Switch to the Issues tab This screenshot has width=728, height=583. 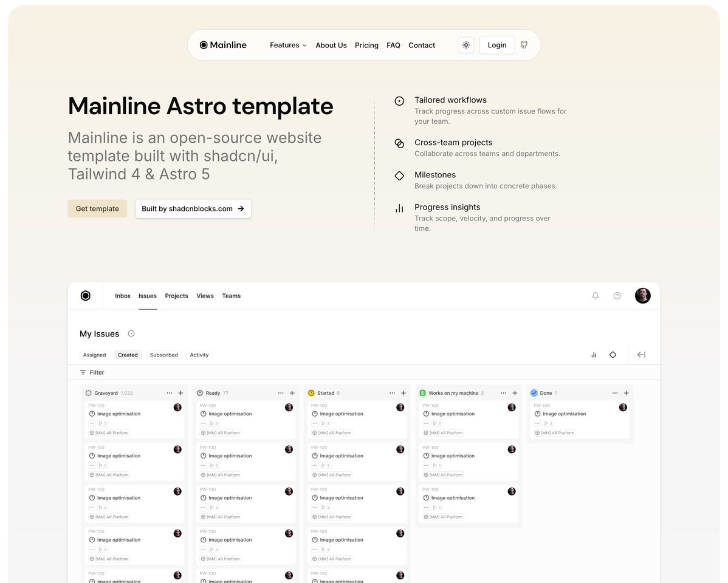point(148,296)
